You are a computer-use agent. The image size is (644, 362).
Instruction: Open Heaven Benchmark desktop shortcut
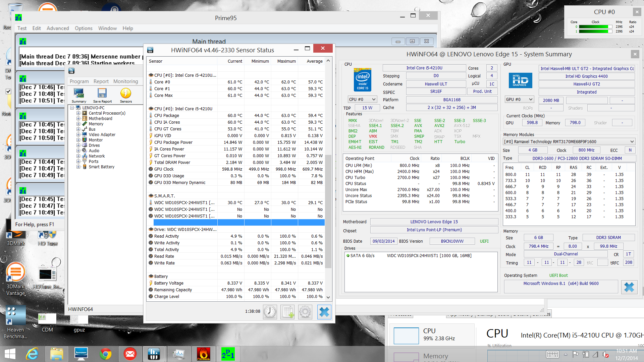(15, 322)
